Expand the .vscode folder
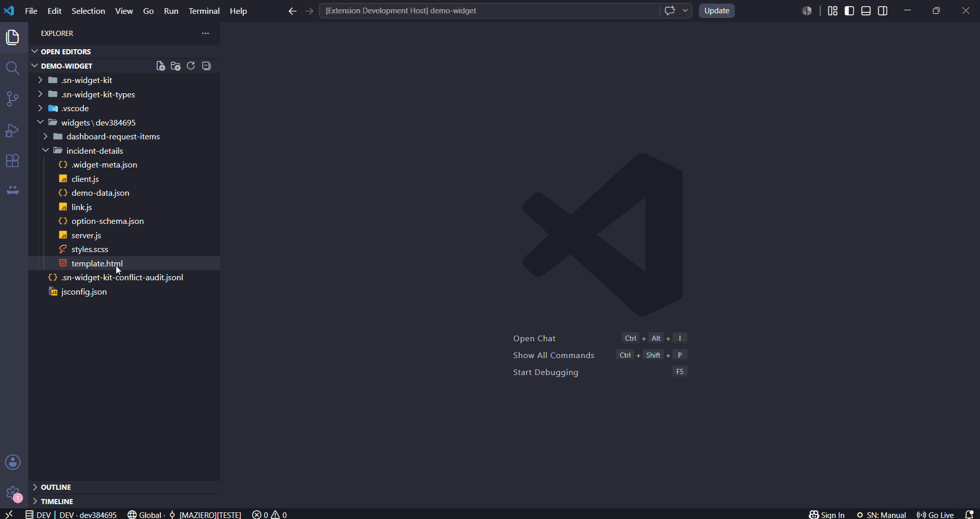 tap(124, 108)
